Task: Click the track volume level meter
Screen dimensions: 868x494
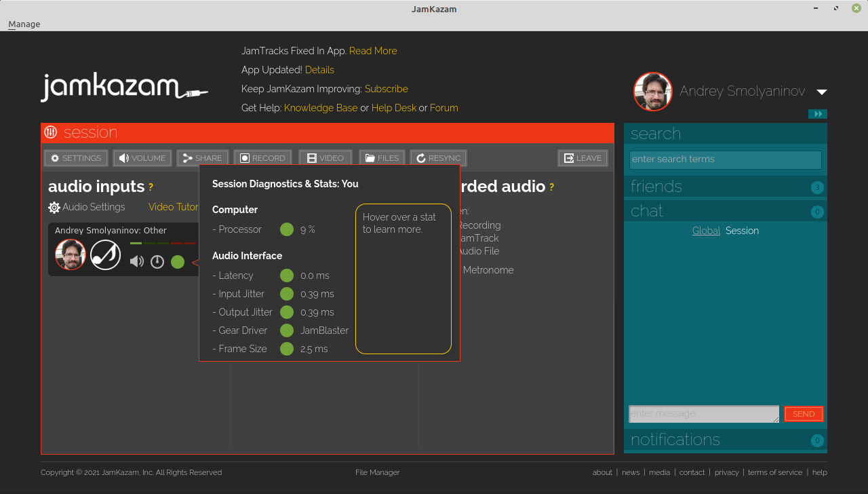Action: point(163,243)
